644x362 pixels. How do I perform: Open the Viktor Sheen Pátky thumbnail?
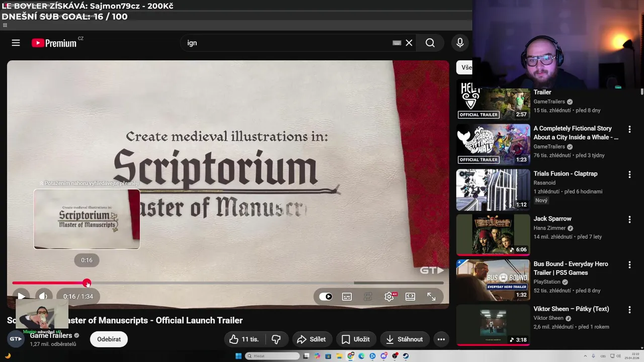tap(493, 325)
